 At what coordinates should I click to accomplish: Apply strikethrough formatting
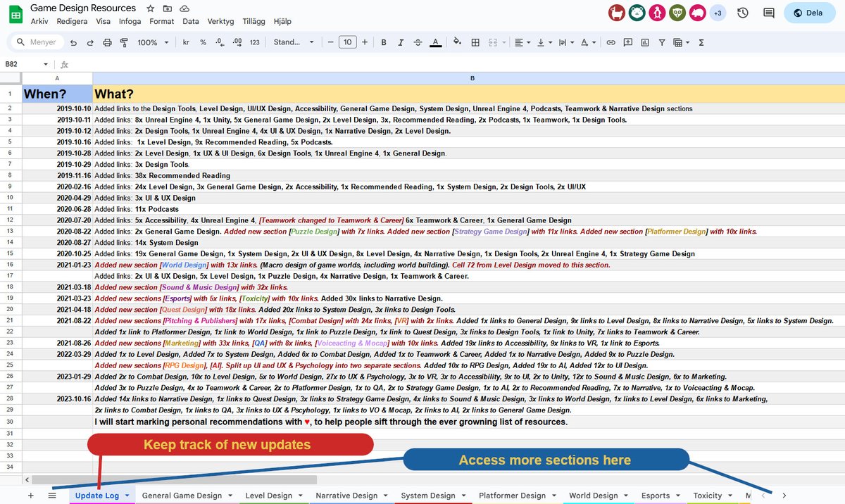click(418, 42)
